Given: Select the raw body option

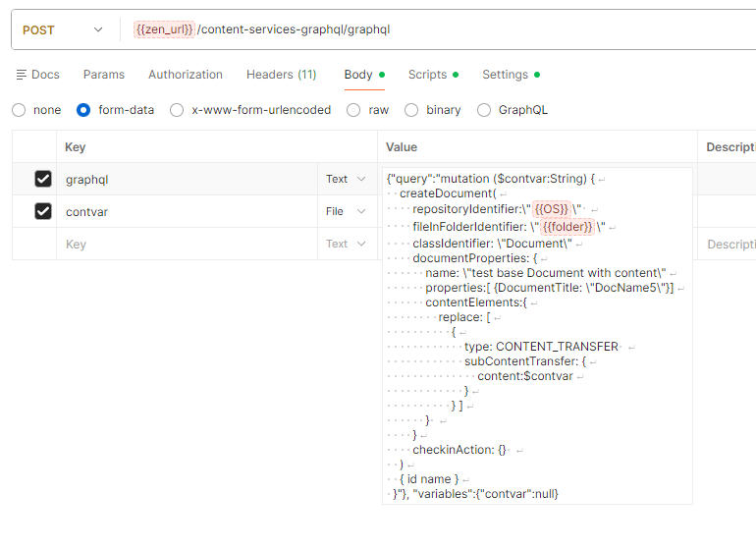Looking at the screenshot, I should [x=353, y=110].
